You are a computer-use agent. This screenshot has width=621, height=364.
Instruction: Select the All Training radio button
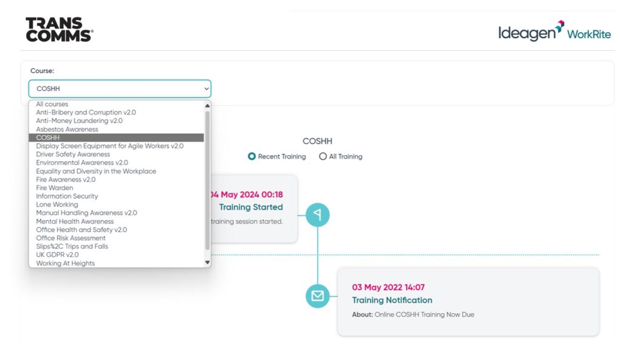(x=323, y=156)
